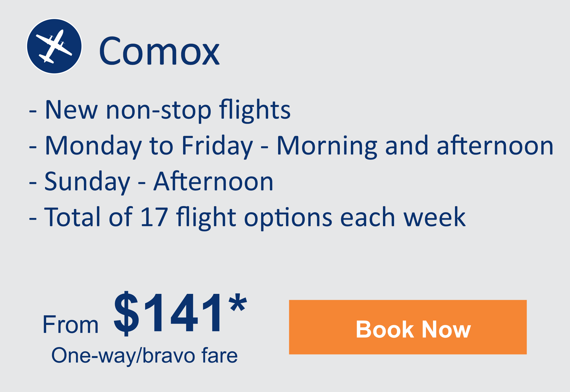Click the dash bullet before "Sunday"
570x392 pixels.
tap(33, 183)
